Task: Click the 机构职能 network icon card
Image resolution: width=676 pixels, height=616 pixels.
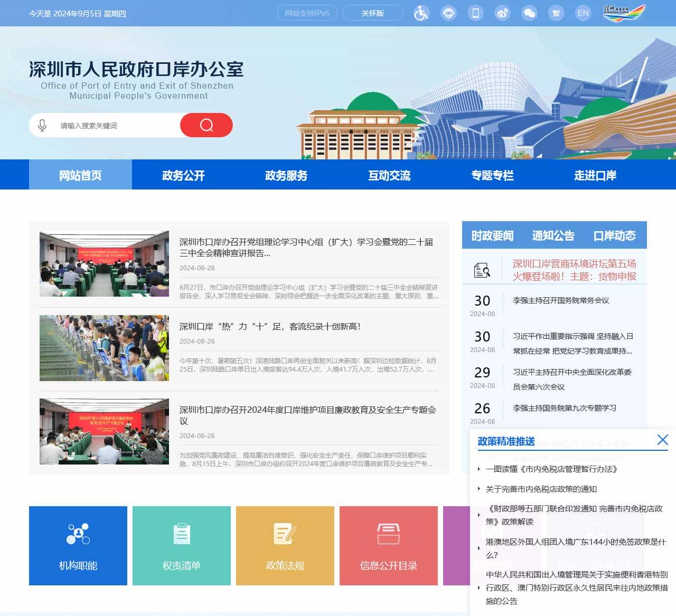Action: tap(78, 535)
